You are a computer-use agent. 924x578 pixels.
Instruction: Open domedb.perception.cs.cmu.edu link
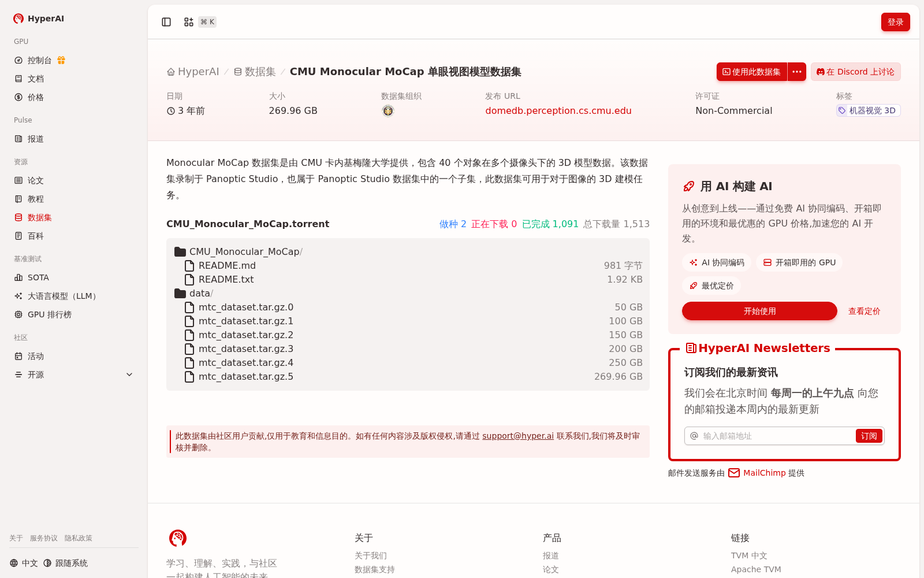558,111
